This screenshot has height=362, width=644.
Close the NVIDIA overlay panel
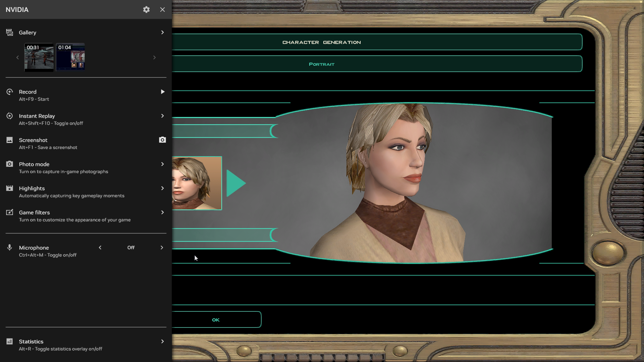pos(162,9)
